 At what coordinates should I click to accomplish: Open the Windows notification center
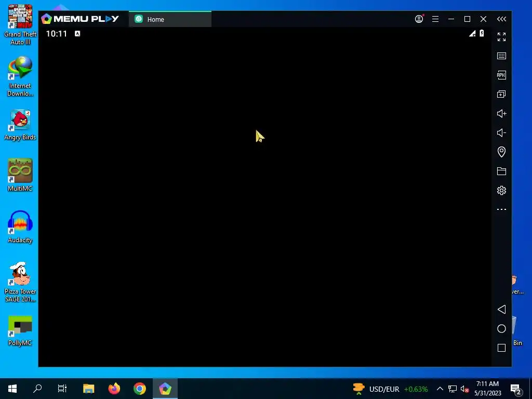(x=516, y=389)
